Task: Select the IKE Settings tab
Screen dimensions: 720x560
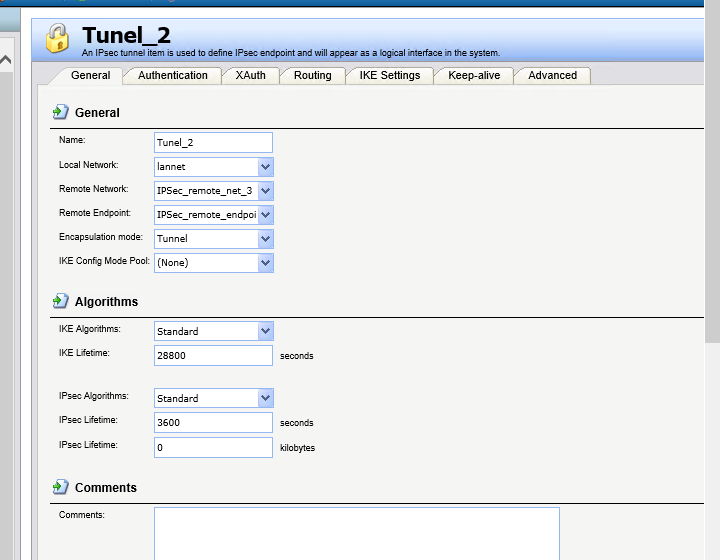Action: pos(390,75)
